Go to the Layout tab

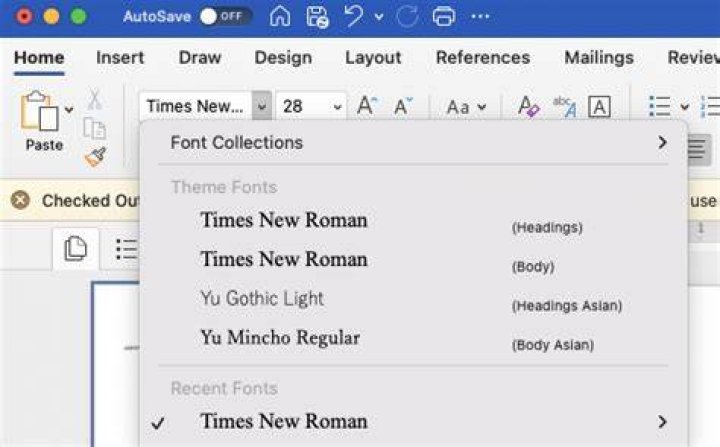click(x=373, y=58)
